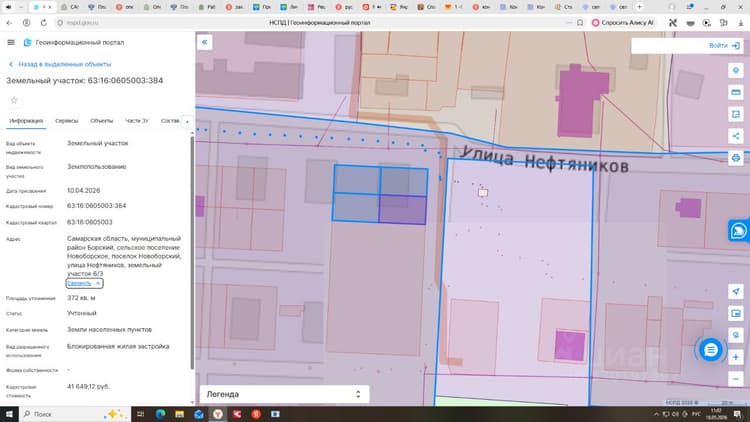Open the browser downloads icon
The height and width of the screenshot is (422, 750).
pos(740,22)
